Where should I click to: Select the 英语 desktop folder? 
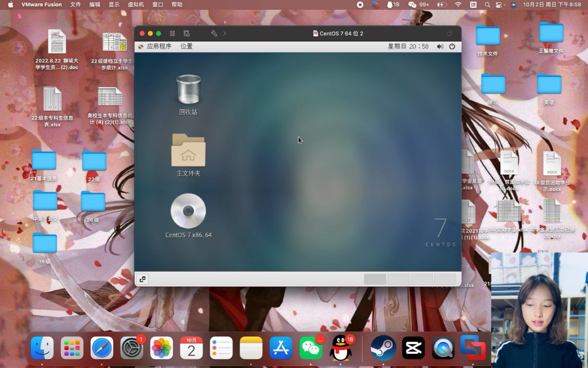pyautogui.click(x=549, y=89)
